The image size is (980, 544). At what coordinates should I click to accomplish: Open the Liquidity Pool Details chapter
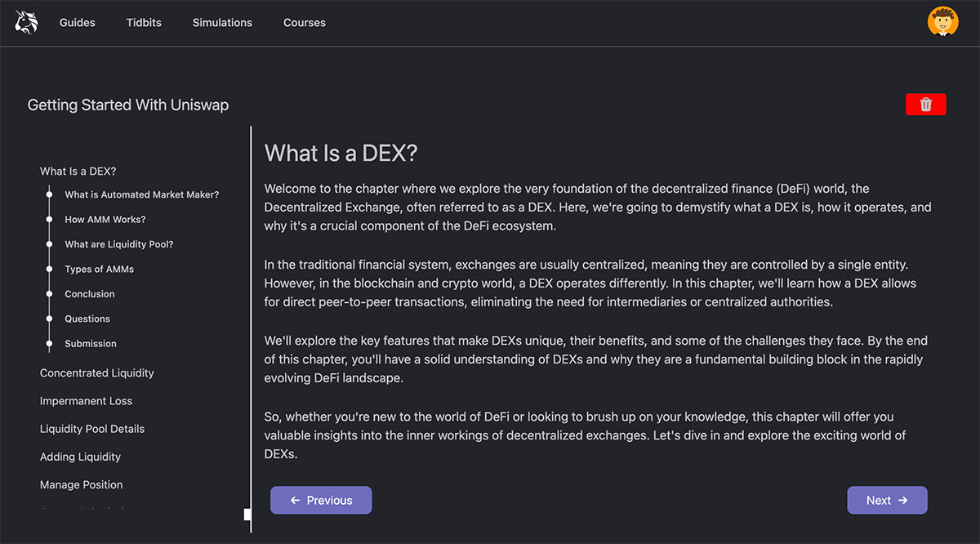(x=92, y=429)
